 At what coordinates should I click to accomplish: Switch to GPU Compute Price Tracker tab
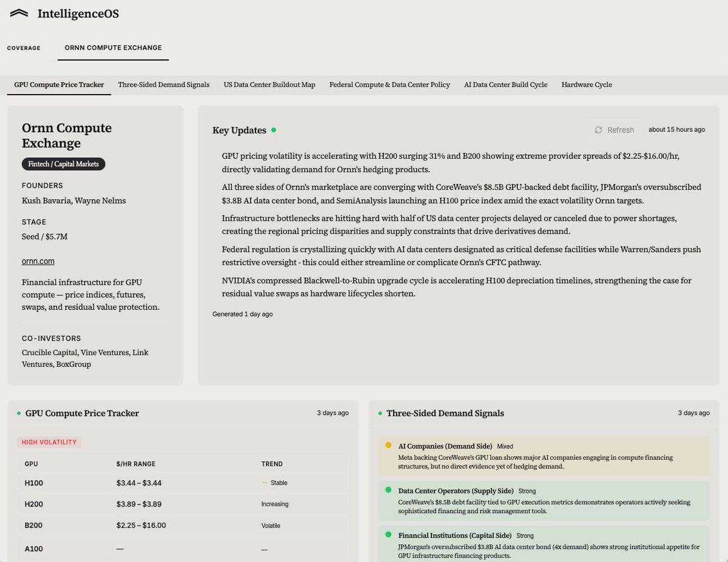pos(59,85)
